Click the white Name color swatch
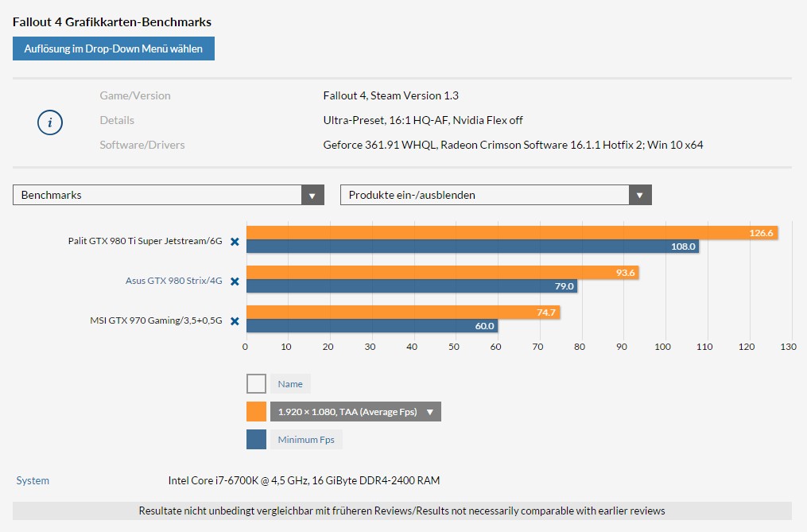 pos(256,383)
